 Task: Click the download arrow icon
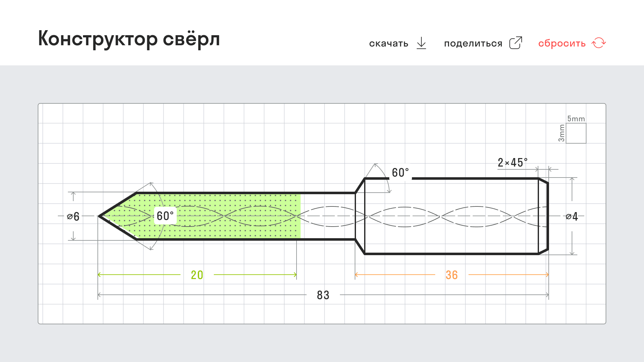click(421, 43)
